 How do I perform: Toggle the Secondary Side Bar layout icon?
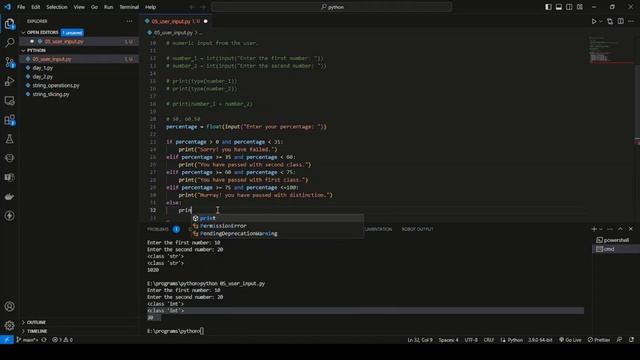point(569,7)
